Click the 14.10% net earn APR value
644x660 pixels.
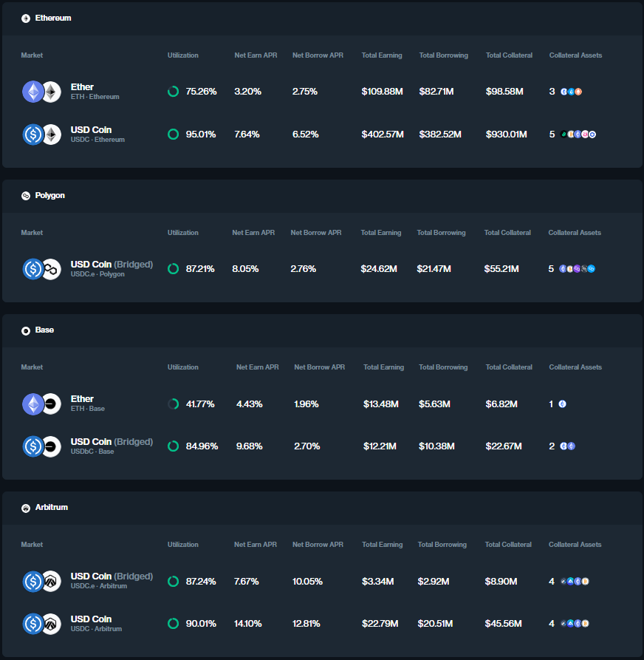pos(247,624)
